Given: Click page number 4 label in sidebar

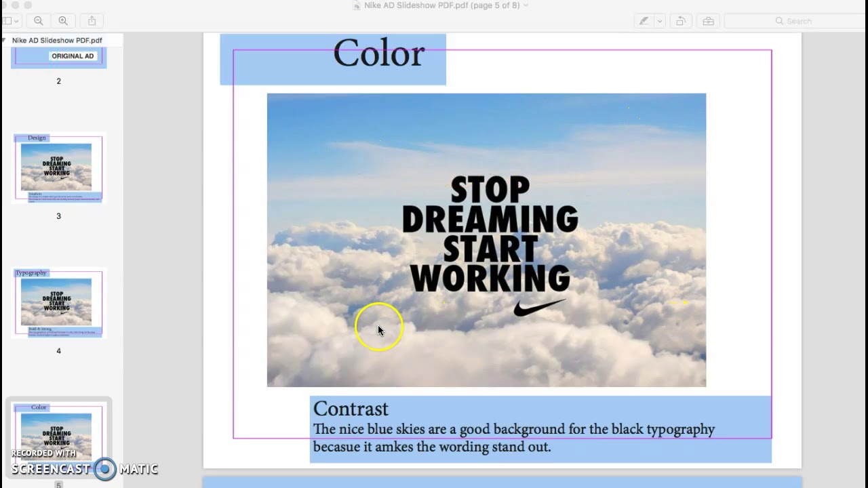Looking at the screenshot, I should (x=58, y=351).
